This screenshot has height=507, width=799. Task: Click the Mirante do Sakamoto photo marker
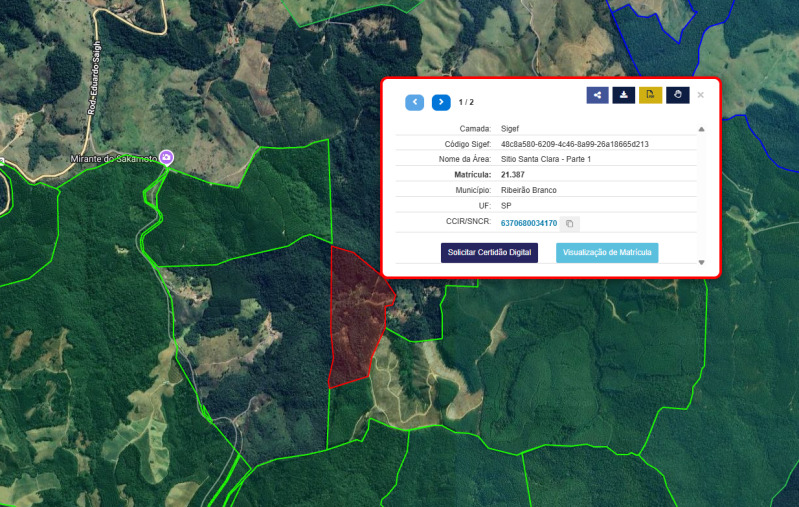click(166, 157)
